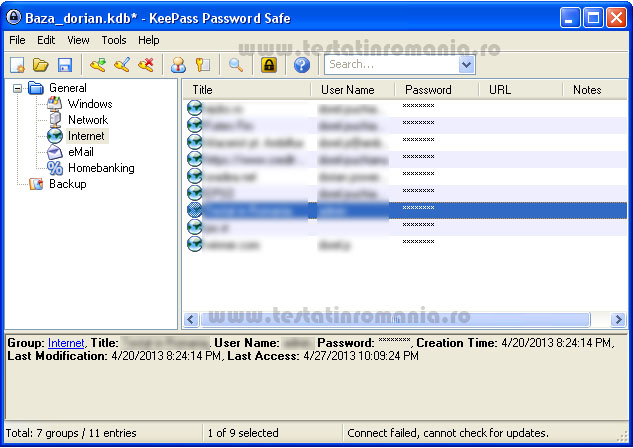This screenshot has height=448, width=633.
Task: Click the right arrow of the horizontal scrollbar
Action: pos(618,320)
